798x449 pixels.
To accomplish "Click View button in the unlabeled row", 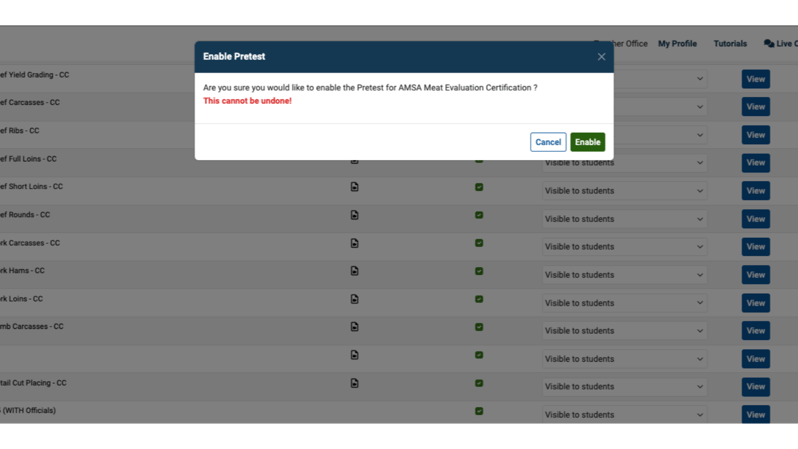I will [755, 359].
